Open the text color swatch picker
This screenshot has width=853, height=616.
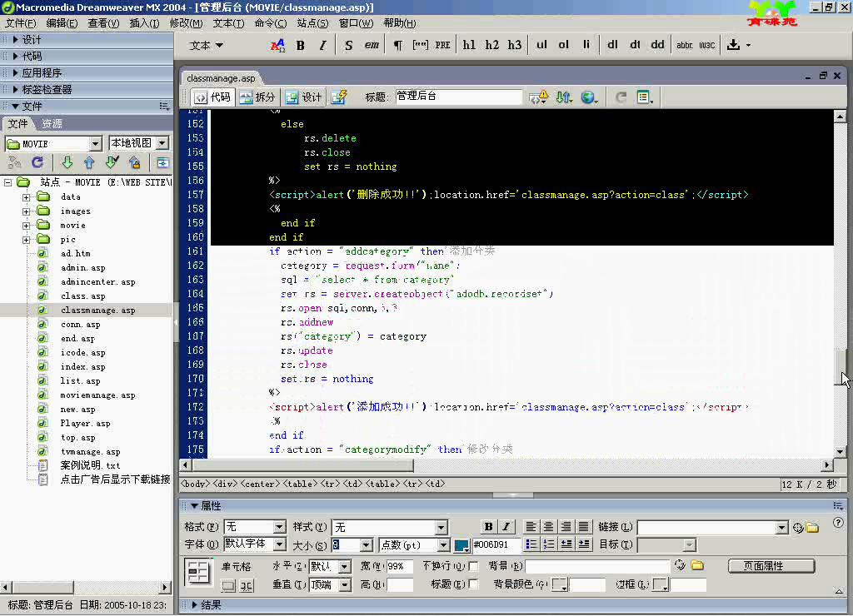[x=461, y=544]
